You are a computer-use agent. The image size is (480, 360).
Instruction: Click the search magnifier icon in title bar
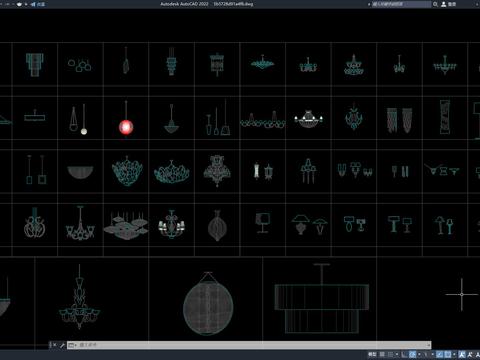(x=435, y=4)
